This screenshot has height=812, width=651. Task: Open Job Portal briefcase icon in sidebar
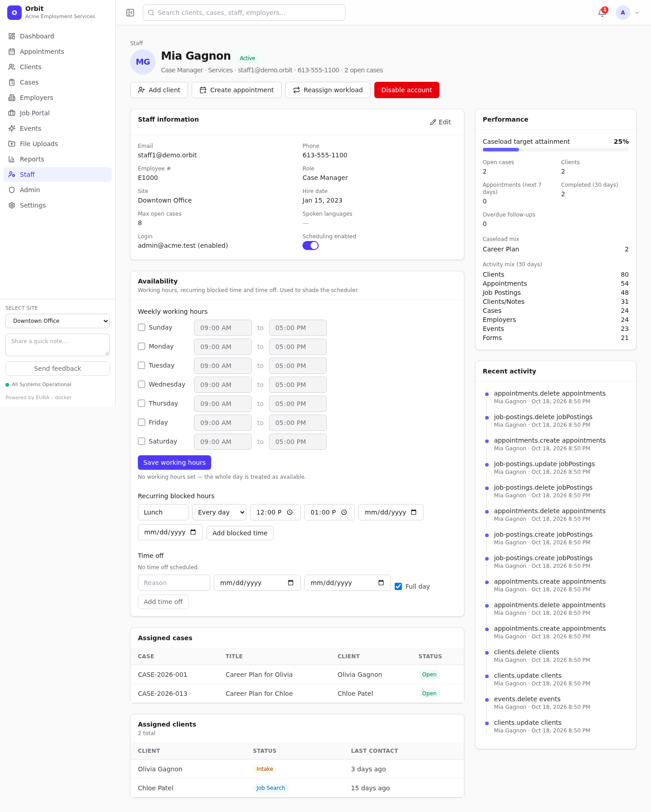[12, 113]
